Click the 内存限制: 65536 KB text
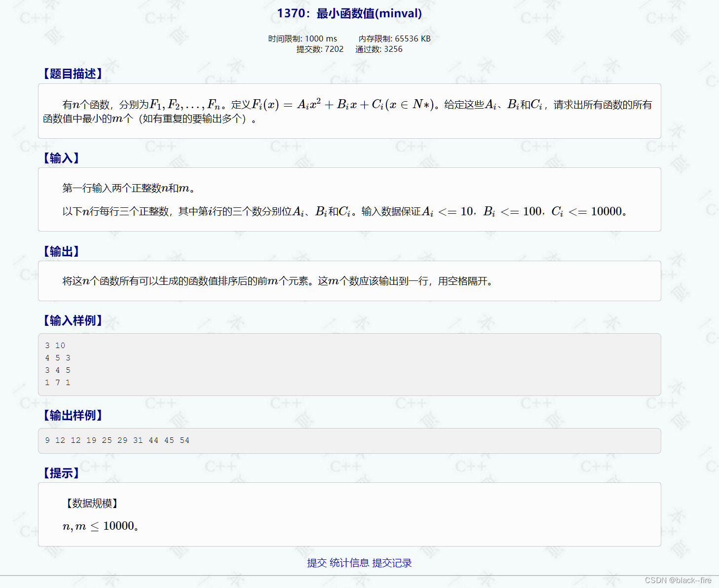The image size is (719, 588). (x=394, y=39)
